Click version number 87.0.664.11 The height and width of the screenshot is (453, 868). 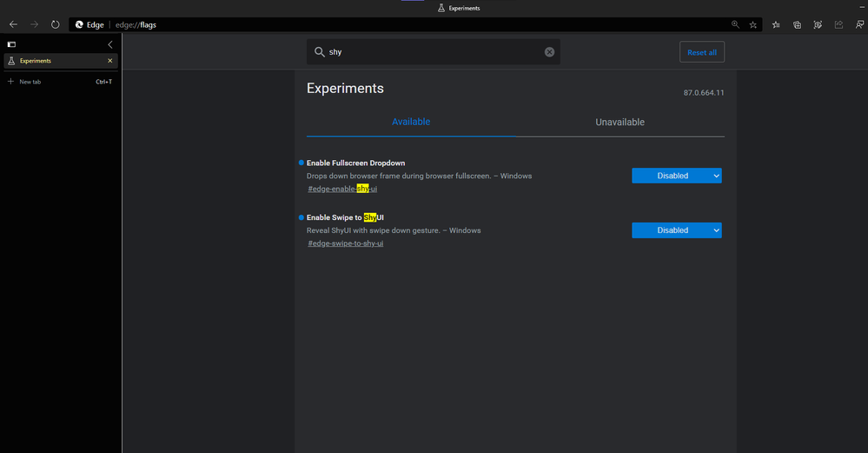coord(704,92)
